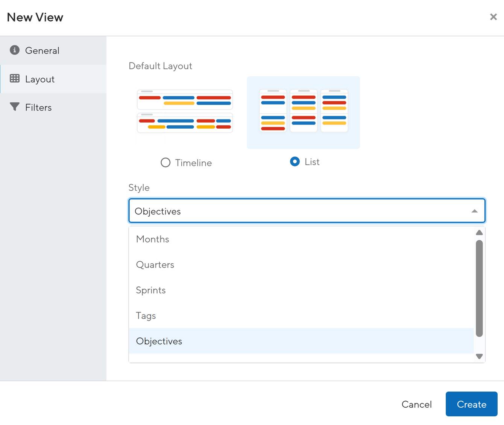The image size is (504, 425).
Task: Click the Timeline layout preview thumbnail
Action: point(185,112)
